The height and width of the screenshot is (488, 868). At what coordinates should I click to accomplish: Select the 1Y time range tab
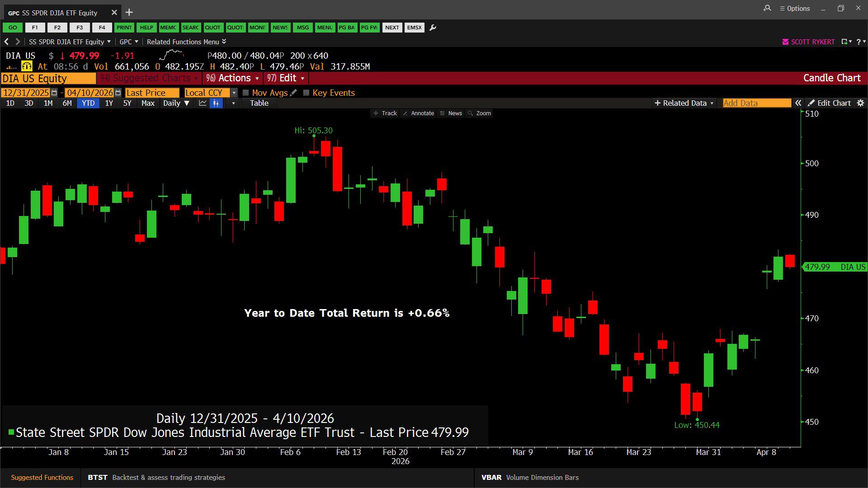[x=109, y=103]
